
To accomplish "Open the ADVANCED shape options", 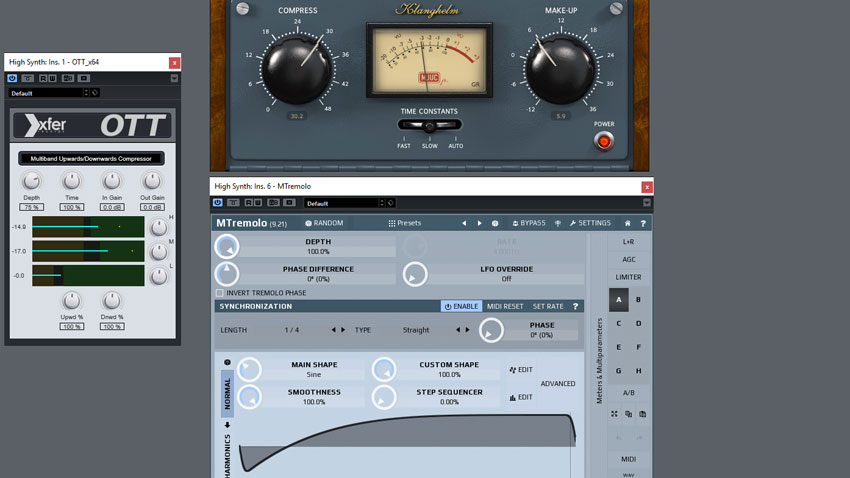I will point(558,384).
